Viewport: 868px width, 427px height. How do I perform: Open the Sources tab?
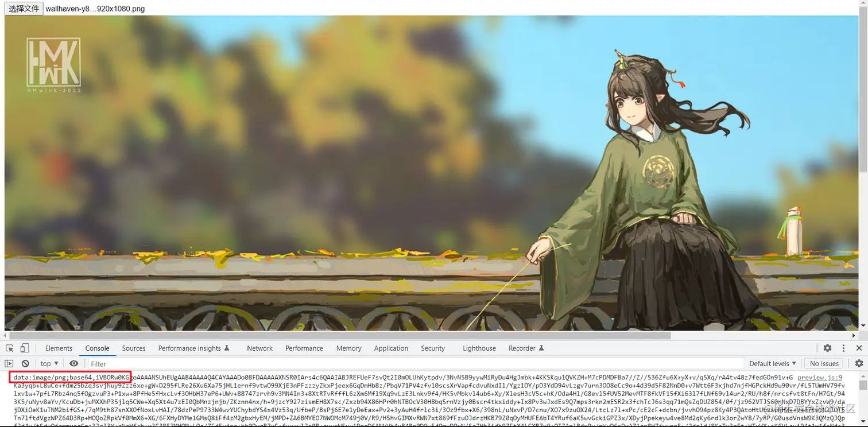click(x=134, y=348)
